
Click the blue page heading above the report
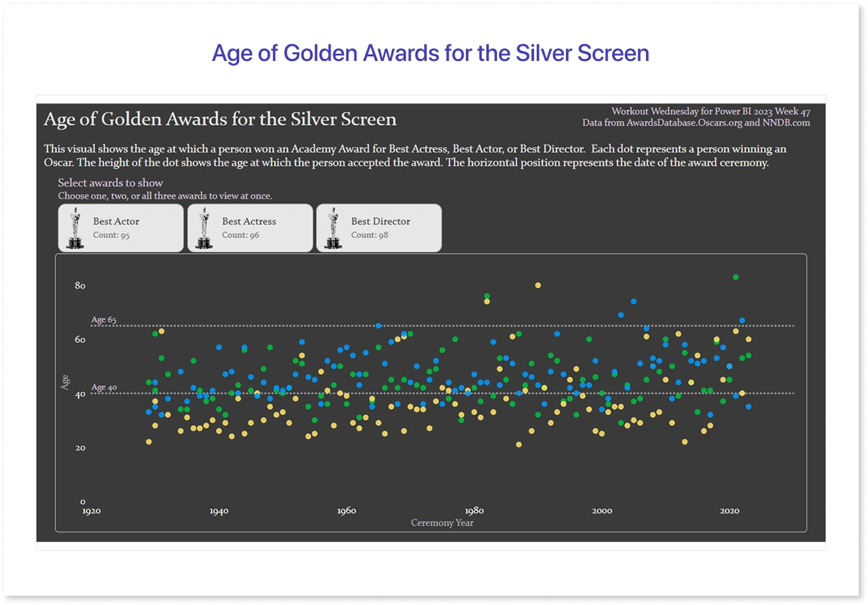[431, 53]
